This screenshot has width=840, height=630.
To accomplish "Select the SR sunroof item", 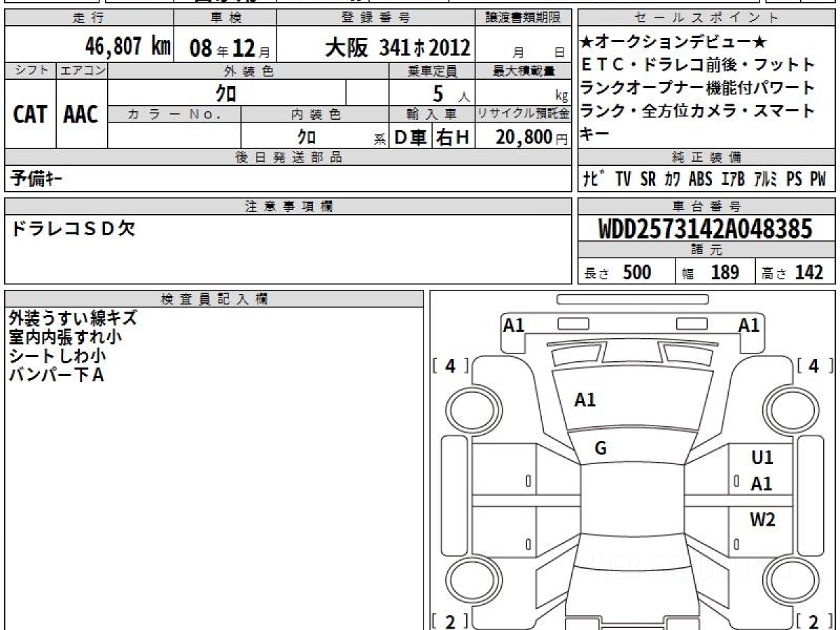I will [x=647, y=178].
